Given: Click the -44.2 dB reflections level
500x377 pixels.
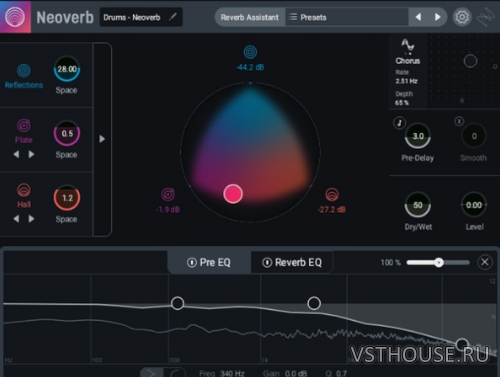Looking at the screenshot, I should (250, 67).
